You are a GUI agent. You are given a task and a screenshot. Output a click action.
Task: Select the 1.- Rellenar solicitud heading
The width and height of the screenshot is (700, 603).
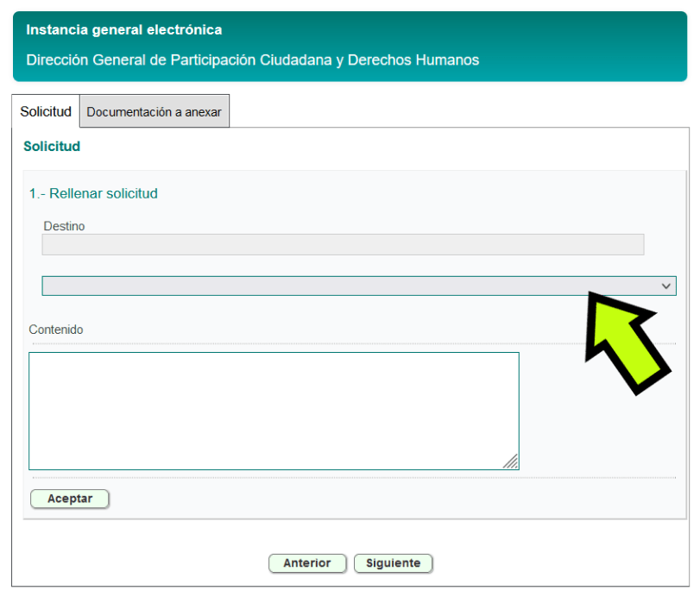93,194
